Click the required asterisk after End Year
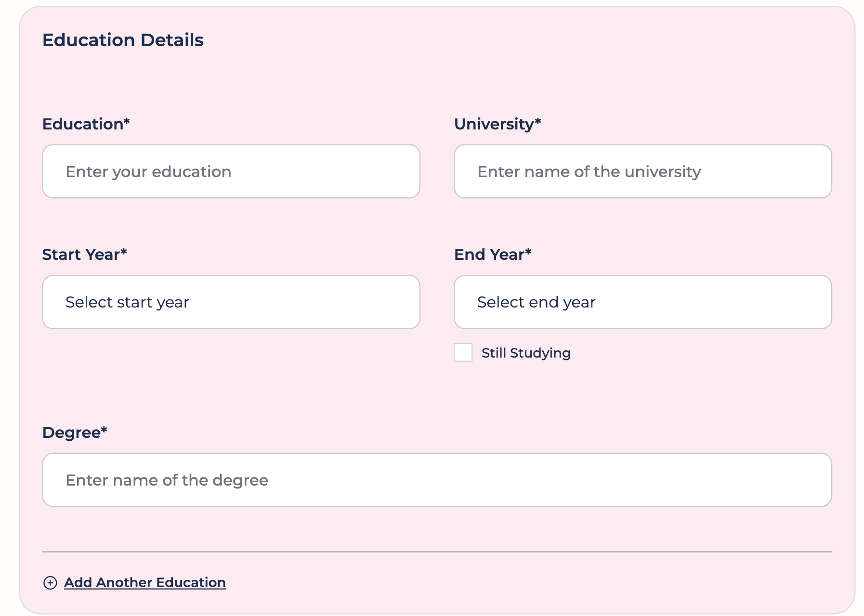Screen dimensions: 864x616 click(528, 252)
